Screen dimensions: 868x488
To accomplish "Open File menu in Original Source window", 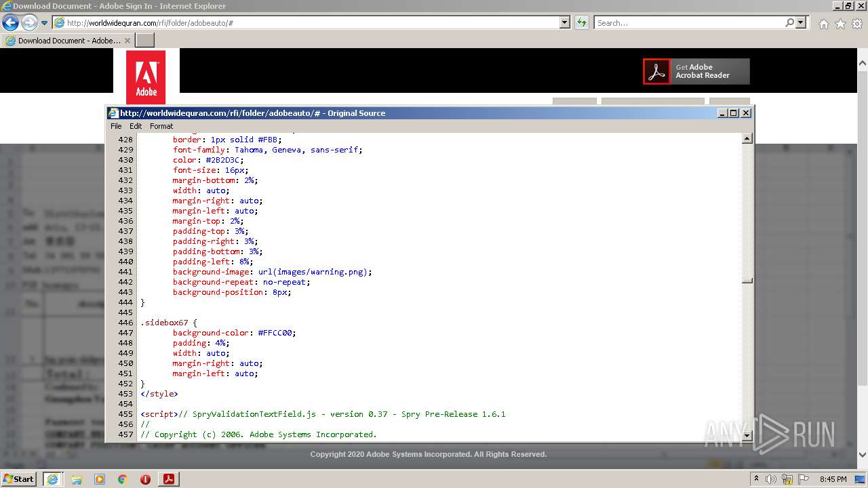I will (116, 126).
